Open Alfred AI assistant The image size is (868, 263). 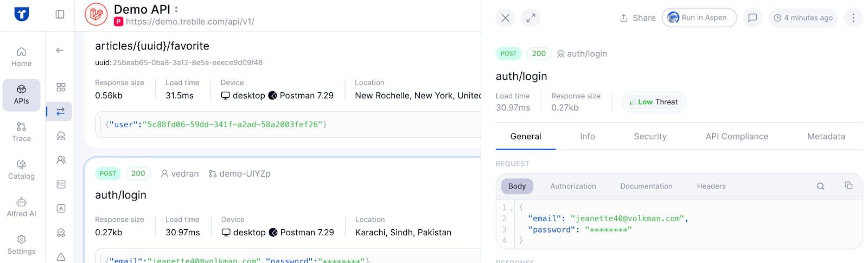(x=21, y=207)
